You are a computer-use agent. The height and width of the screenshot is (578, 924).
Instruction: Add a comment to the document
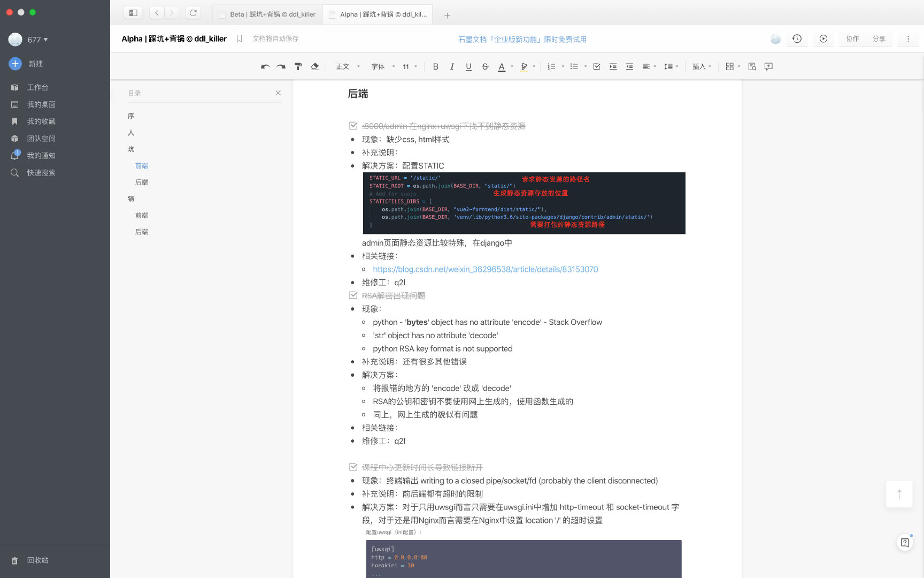click(x=769, y=66)
